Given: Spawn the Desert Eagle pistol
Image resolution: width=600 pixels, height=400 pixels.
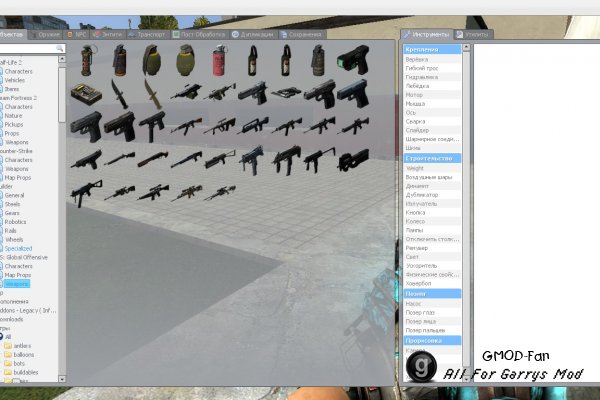Looking at the screenshot, I should (253, 93).
